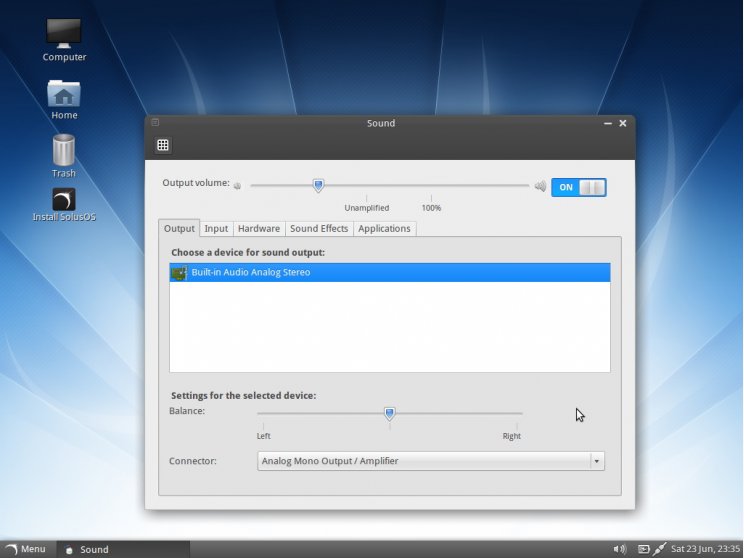Viewport: 744px width, 558px height.
Task: Switch to the Applications tab
Action: click(384, 228)
